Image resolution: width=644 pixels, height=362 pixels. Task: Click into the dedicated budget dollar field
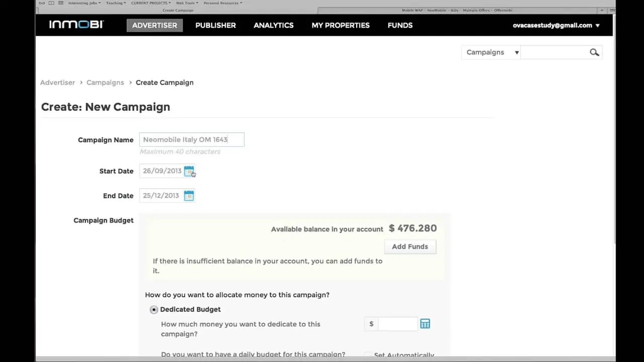pyautogui.click(x=397, y=324)
